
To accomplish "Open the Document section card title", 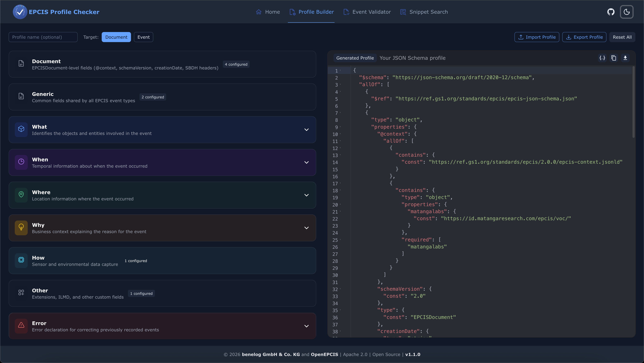I will pyautogui.click(x=46, y=61).
